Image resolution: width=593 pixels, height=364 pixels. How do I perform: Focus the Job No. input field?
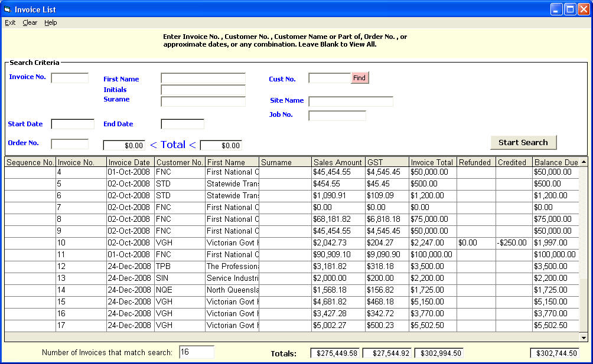click(337, 116)
